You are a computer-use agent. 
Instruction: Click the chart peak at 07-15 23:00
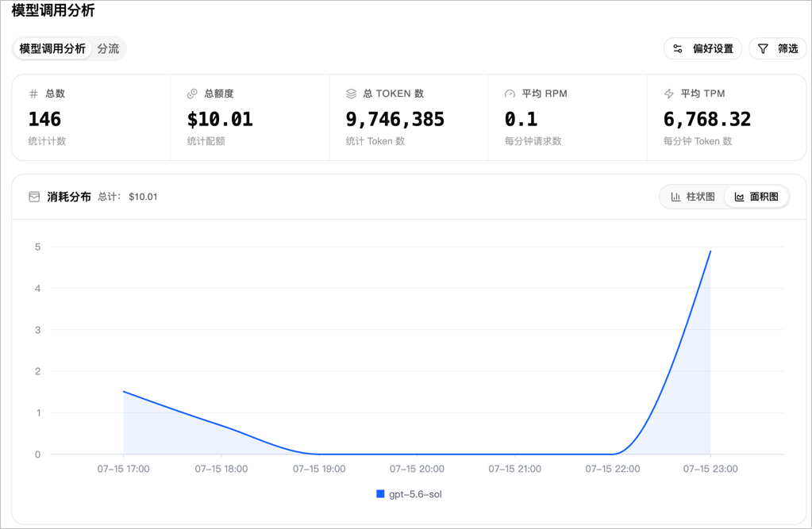710,251
